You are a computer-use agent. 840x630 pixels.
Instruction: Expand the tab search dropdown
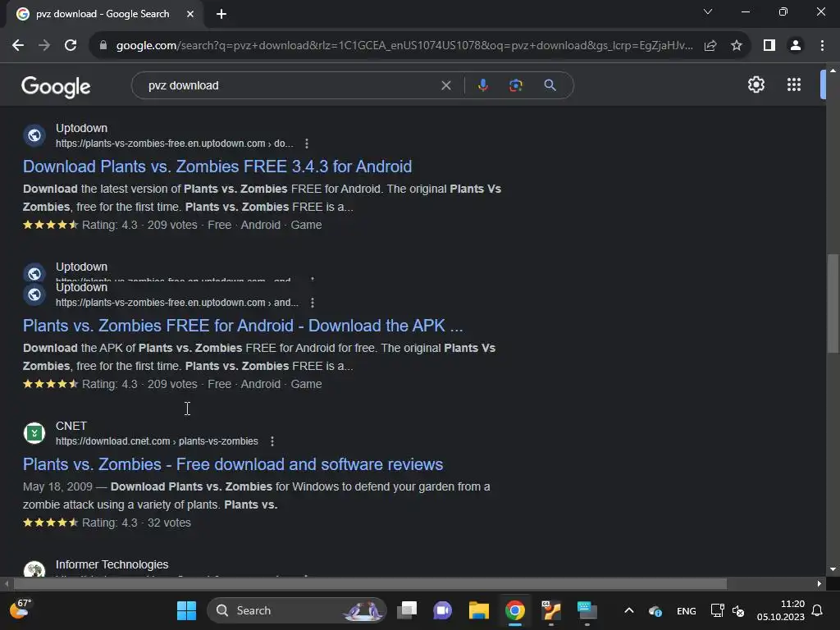(x=708, y=11)
